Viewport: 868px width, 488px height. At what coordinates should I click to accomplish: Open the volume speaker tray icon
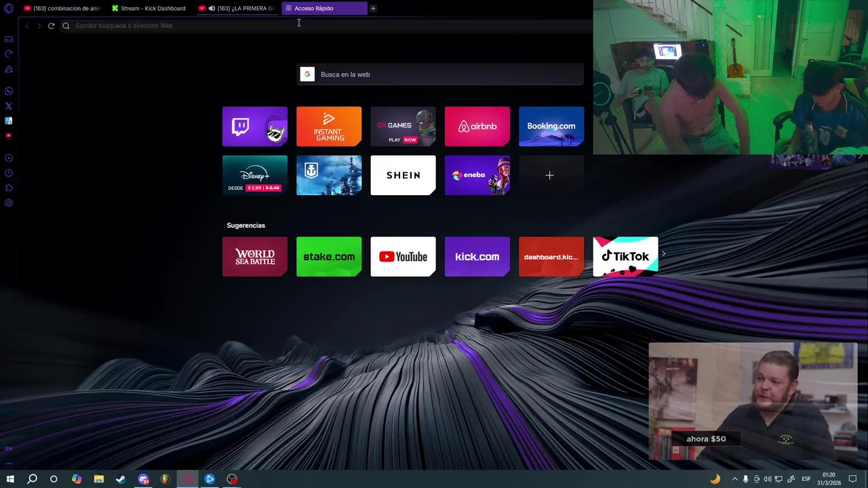tap(768, 479)
